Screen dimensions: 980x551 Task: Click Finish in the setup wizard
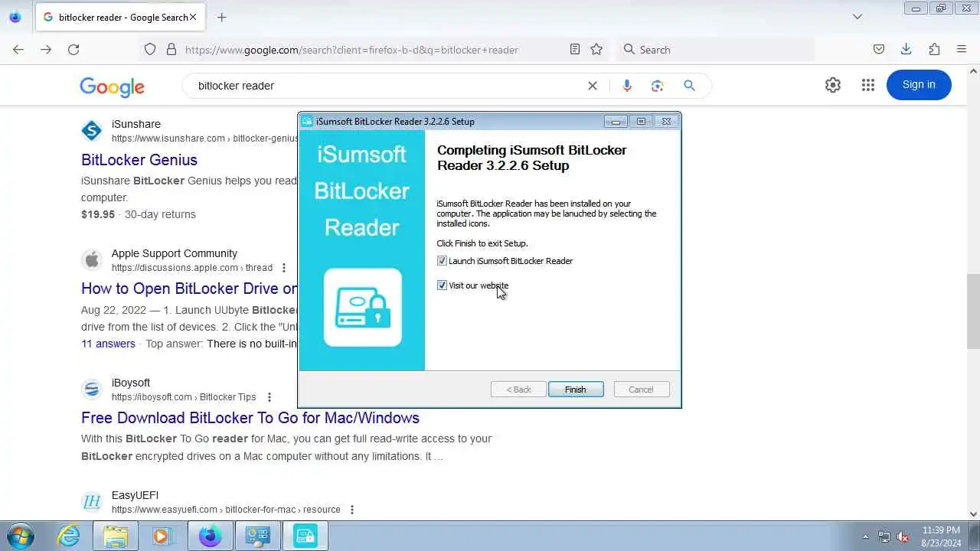(x=576, y=390)
